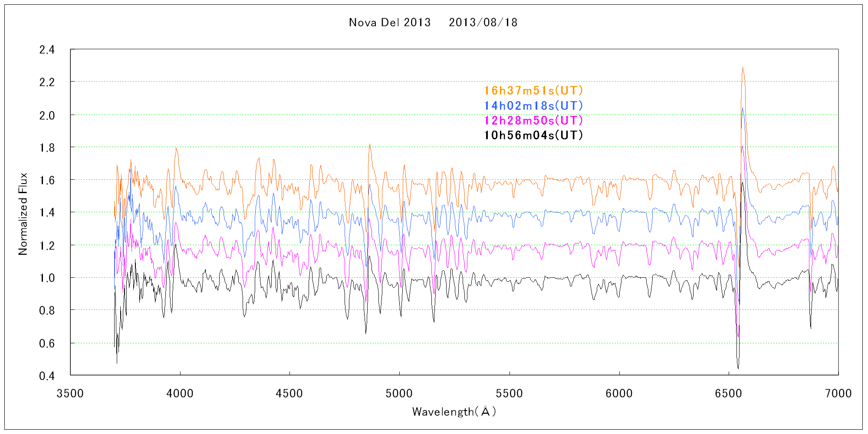Click the chart title 'Nova Del 2013'
This screenshot has height=434, width=868.
tap(389, 23)
